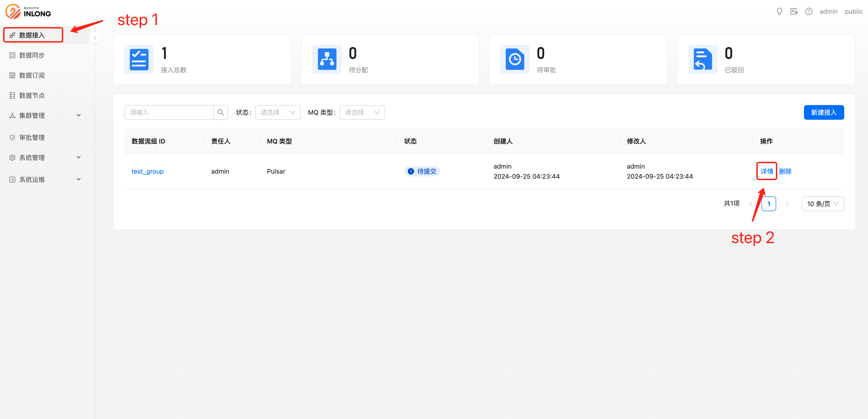Open the test_group link
Viewport: 868px width, 419px height.
pyautogui.click(x=147, y=171)
